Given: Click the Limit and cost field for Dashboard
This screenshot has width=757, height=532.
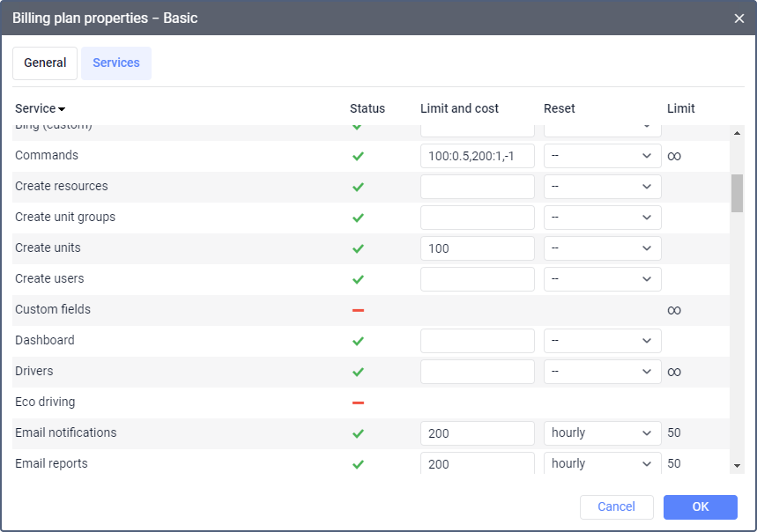Looking at the screenshot, I should 478,341.
